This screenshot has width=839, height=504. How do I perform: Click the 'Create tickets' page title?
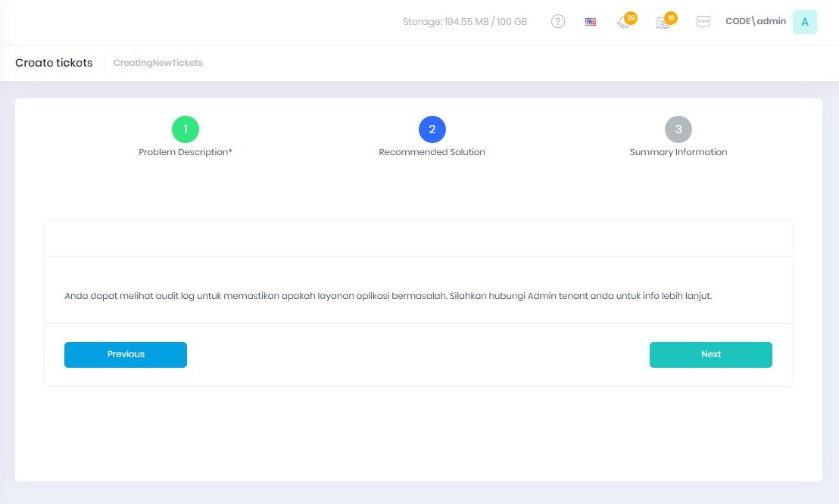click(x=54, y=63)
